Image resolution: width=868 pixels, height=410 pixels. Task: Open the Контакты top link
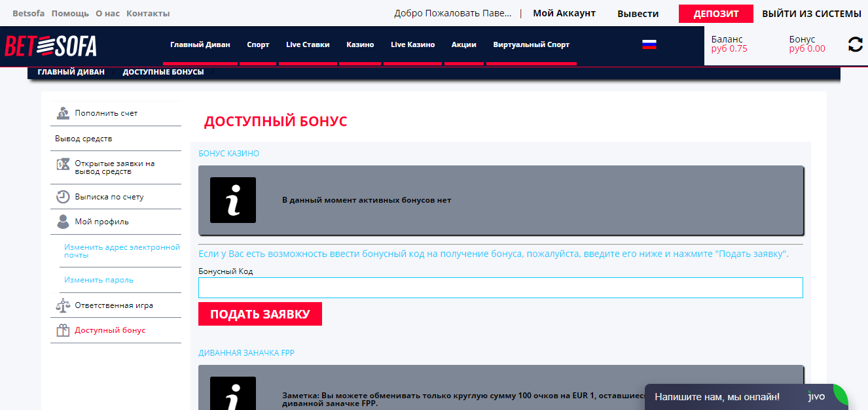pyautogui.click(x=148, y=13)
